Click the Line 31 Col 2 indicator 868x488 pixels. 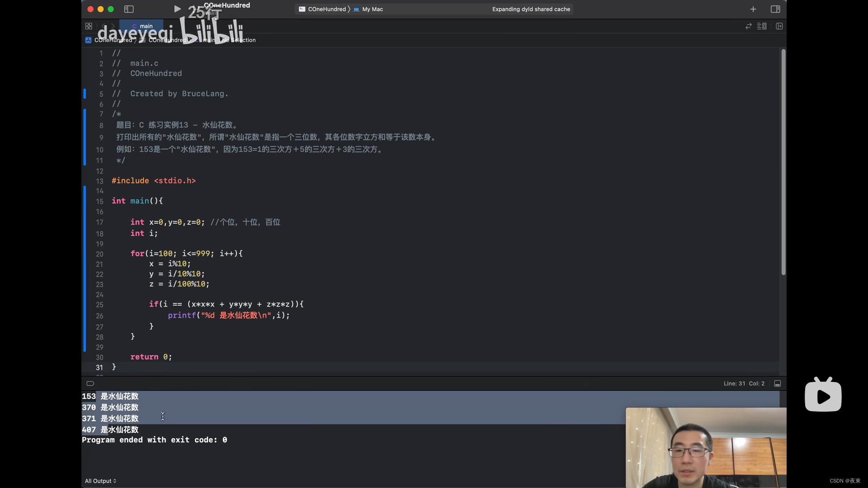(744, 384)
